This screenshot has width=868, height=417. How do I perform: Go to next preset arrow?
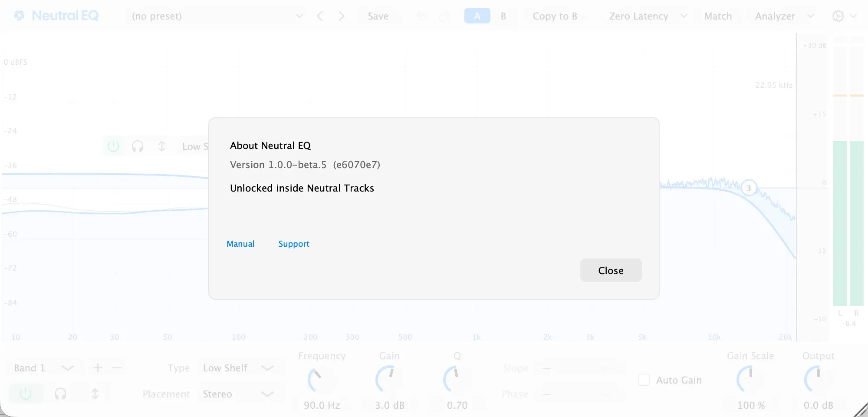pyautogui.click(x=342, y=16)
